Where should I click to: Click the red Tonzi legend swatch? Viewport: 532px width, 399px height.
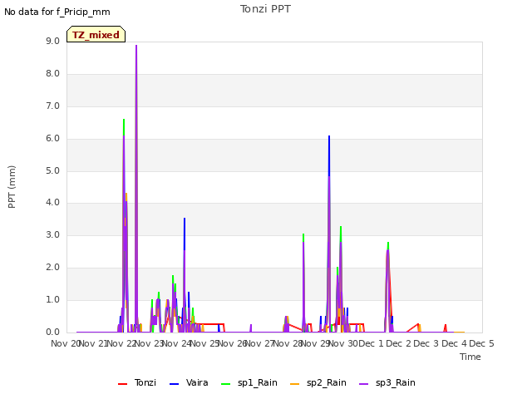(122, 383)
